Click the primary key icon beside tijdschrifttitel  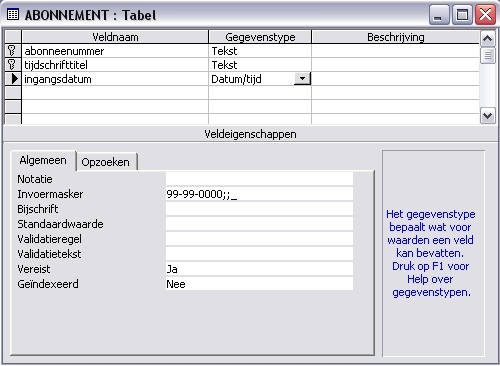click(x=12, y=64)
